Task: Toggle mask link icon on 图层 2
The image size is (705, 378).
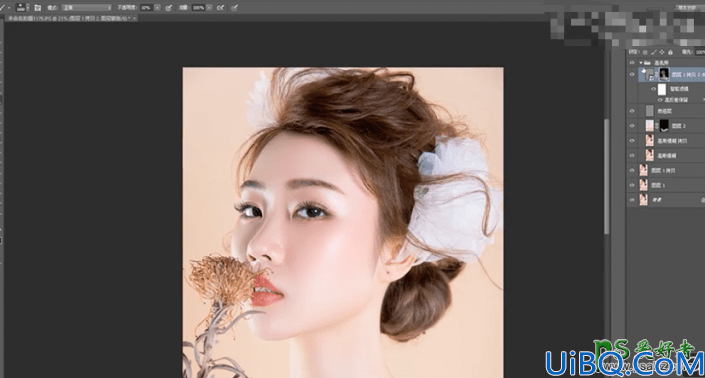Action: tap(656, 126)
